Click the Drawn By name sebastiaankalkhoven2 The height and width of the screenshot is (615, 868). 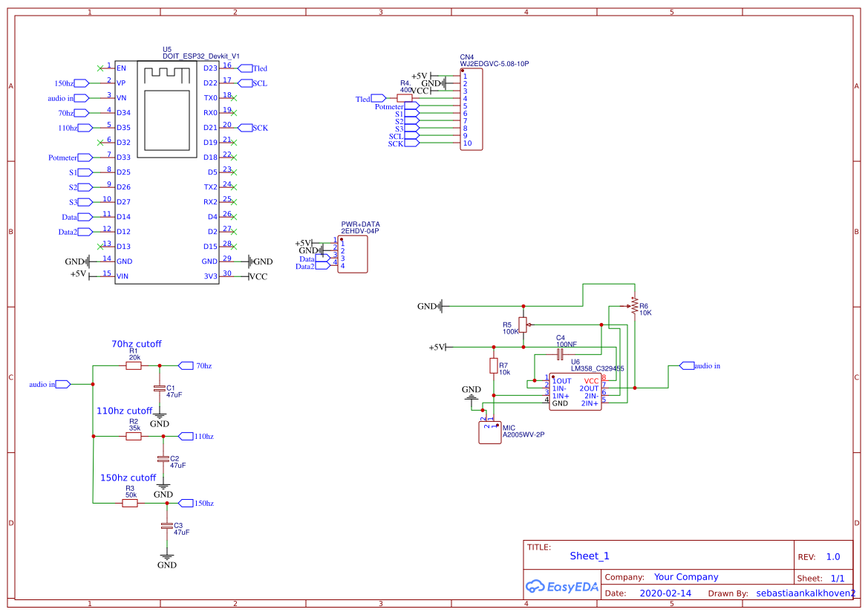click(x=804, y=593)
